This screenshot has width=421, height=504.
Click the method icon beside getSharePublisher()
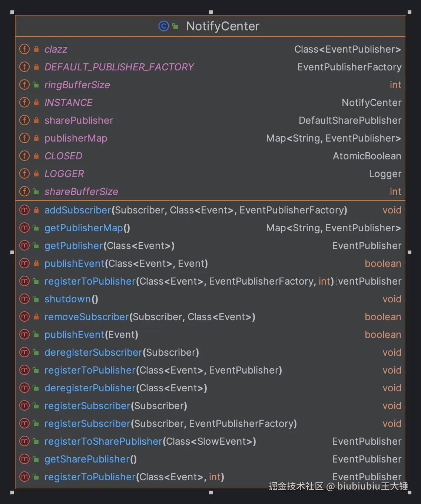pyautogui.click(x=24, y=459)
